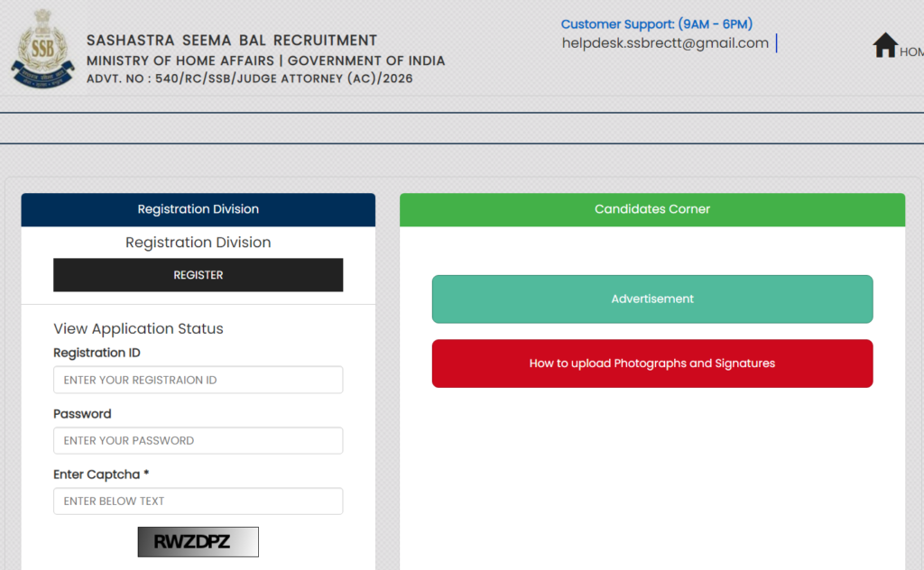The height and width of the screenshot is (570, 924).
Task: Click the SSB emblem logo
Action: 42,47
